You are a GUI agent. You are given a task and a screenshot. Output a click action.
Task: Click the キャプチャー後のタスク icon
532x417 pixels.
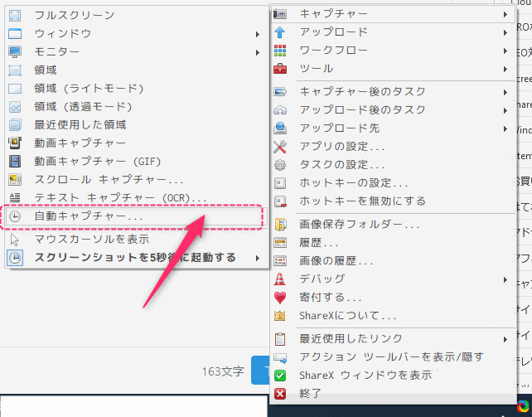click(280, 92)
